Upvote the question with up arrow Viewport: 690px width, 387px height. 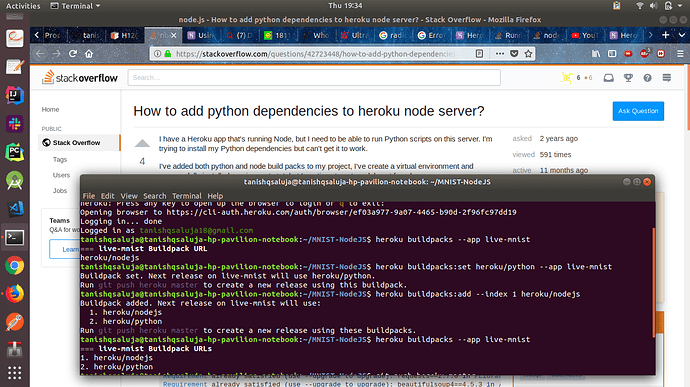click(142, 143)
